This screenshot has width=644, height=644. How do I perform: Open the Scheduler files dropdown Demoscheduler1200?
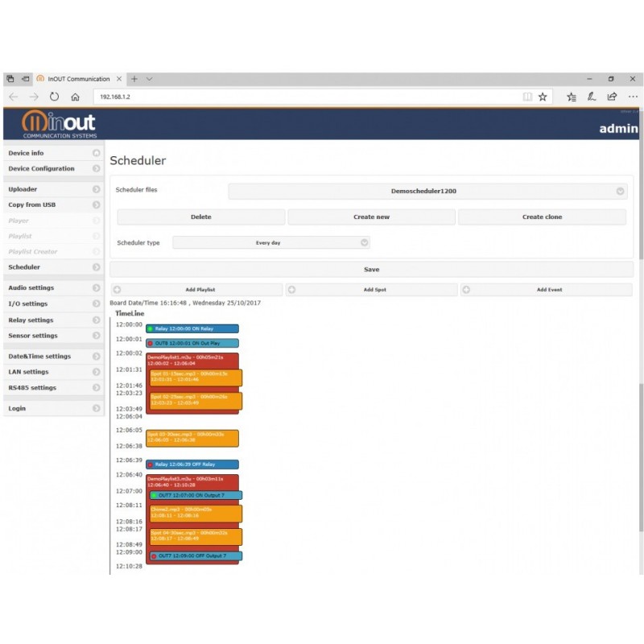coord(427,192)
